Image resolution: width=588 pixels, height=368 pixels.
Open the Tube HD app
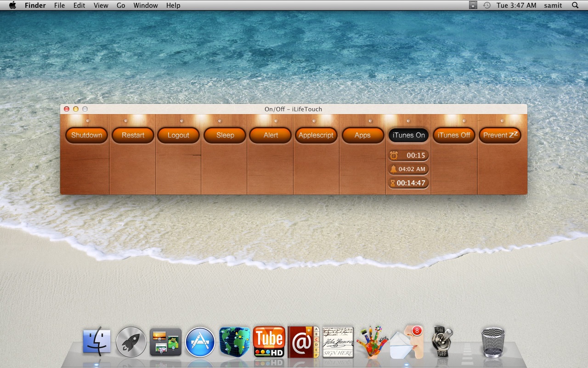pos(269,342)
